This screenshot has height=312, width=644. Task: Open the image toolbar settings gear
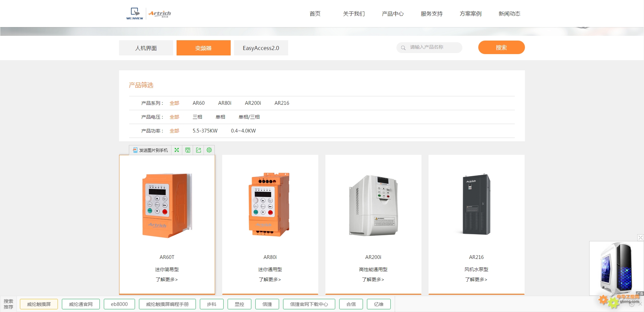click(209, 150)
